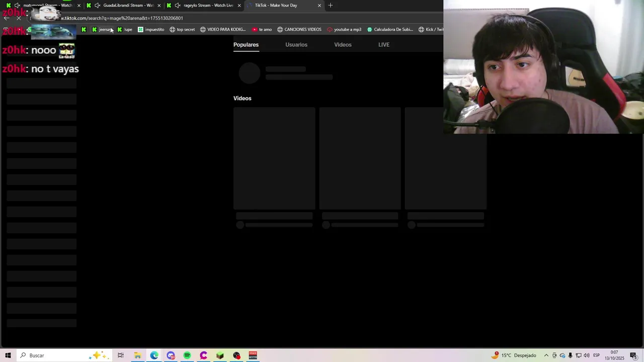The image size is (644, 362).
Task: Close the matumorell Stream tab
Action: click(78, 6)
